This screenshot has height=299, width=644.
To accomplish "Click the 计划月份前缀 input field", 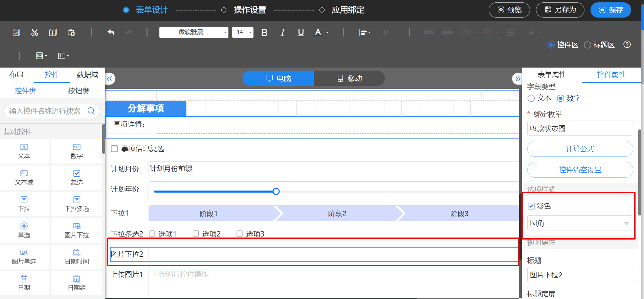I will 334,169.
